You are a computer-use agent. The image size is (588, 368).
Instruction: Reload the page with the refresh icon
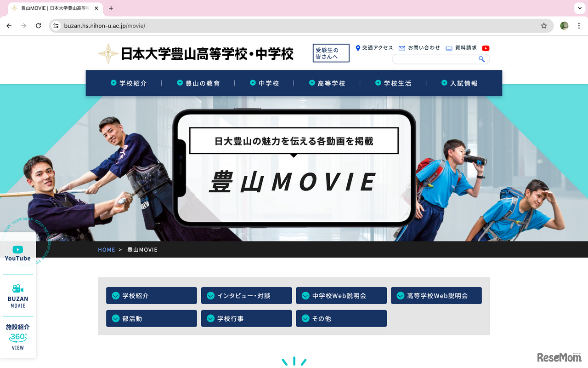39,26
